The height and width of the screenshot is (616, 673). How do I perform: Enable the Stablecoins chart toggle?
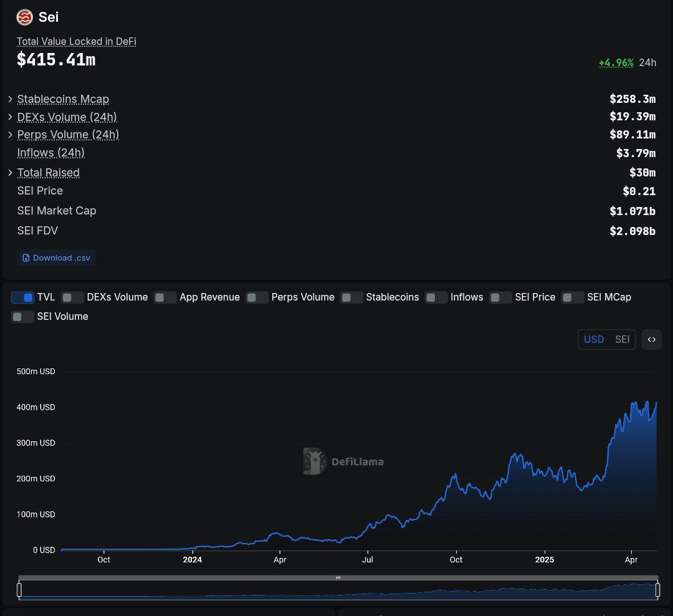point(351,297)
